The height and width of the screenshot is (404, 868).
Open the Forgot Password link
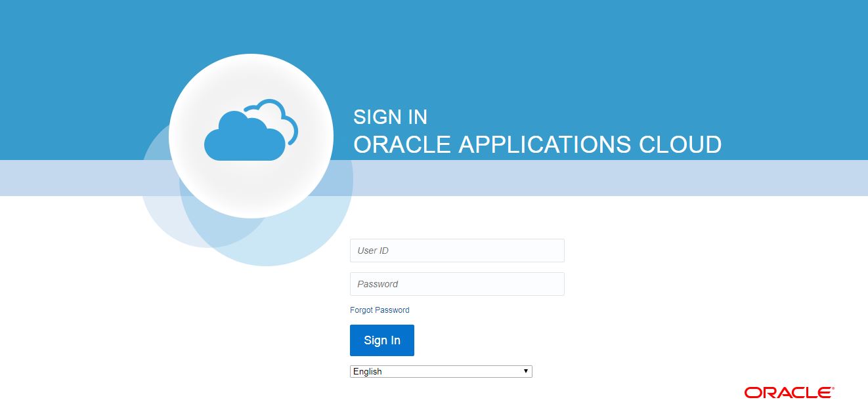pyautogui.click(x=380, y=310)
